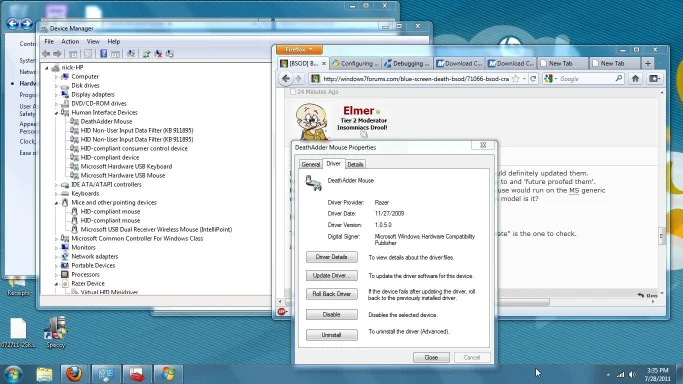Click the Firefox vertical scrollbar thumb

pos(662,236)
